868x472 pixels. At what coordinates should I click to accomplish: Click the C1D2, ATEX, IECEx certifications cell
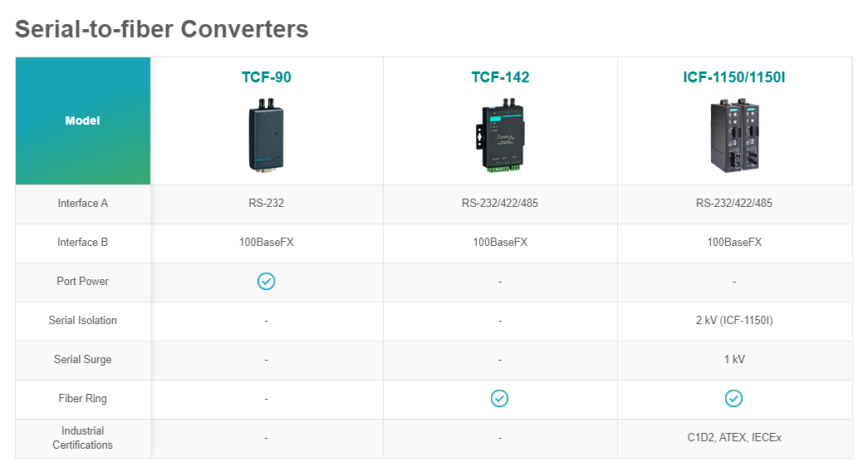(734, 438)
